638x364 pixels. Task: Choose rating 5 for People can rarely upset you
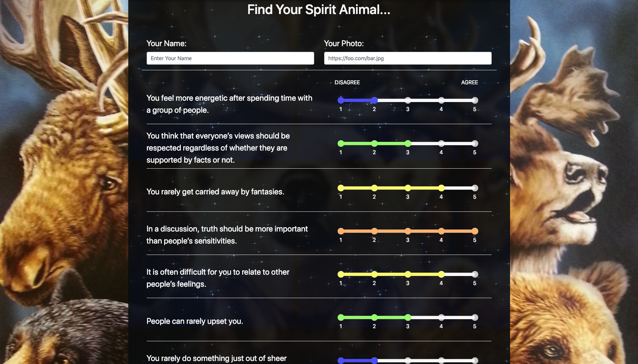(475, 317)
